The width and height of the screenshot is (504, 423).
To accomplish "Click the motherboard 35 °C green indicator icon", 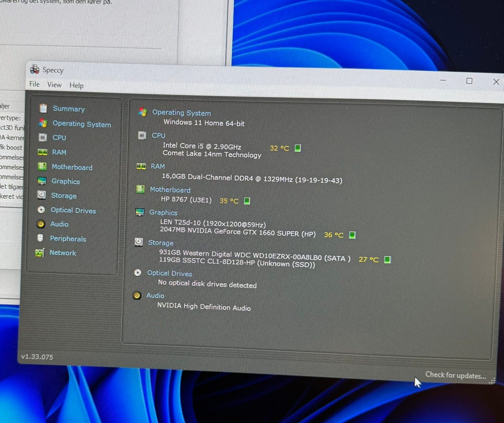I will click(247, 201).
